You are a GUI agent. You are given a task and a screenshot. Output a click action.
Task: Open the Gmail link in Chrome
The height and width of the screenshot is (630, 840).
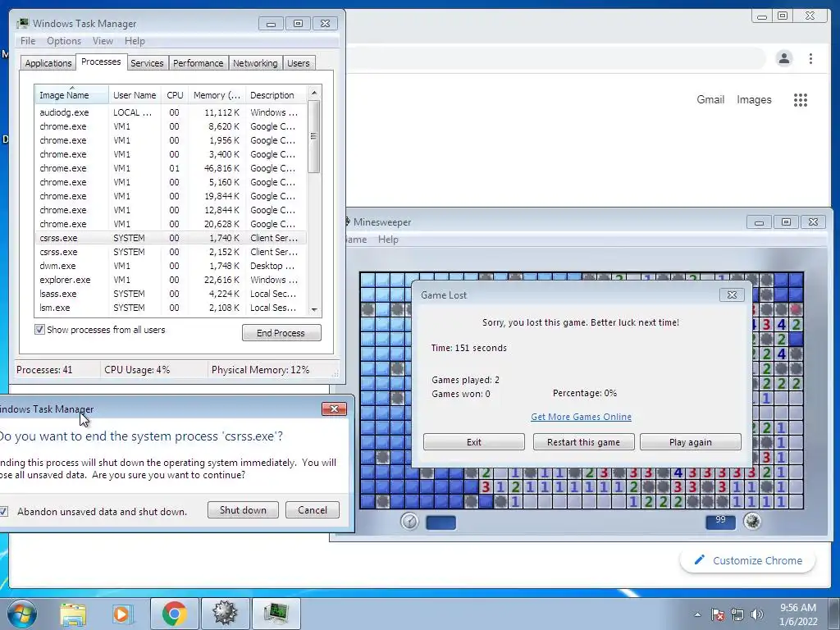(x=710, y=99)
